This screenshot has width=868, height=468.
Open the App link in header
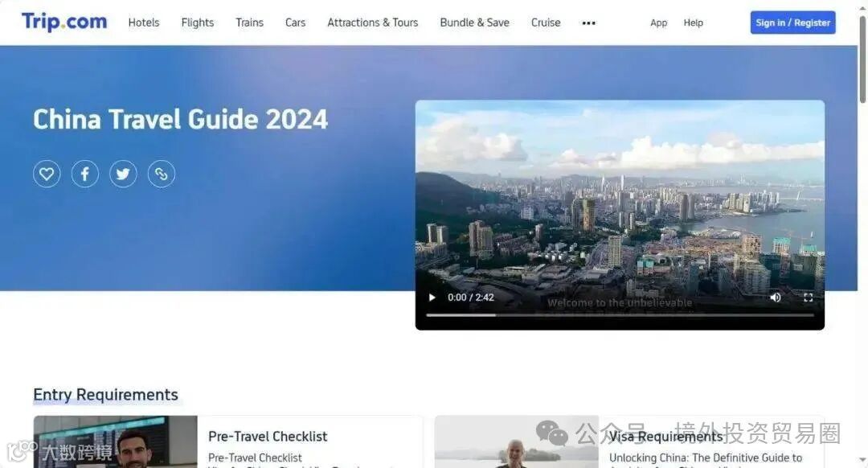pyautogui.click(x=659, y=23)
